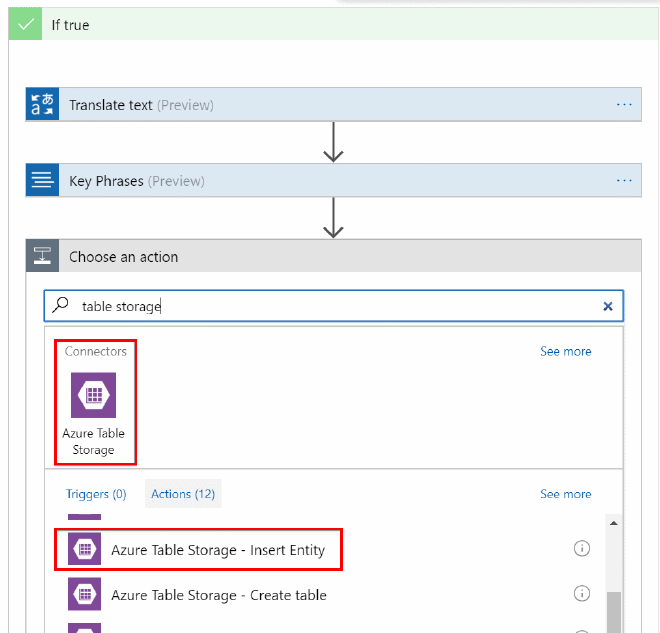Click the Choose an action title
This screenshot has height=633, width=660.
(123, 257)
